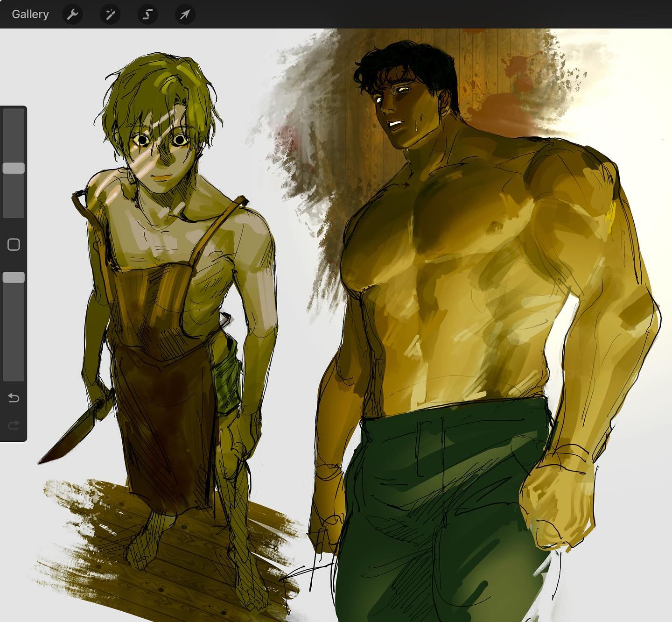Return to the Gallery
The height and width of the screenshot is (622, 672).
pos(30,14)
